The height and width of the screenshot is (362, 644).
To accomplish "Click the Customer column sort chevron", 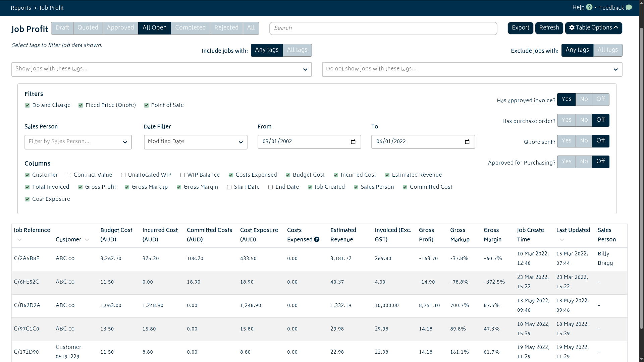I will pos(87,240).
